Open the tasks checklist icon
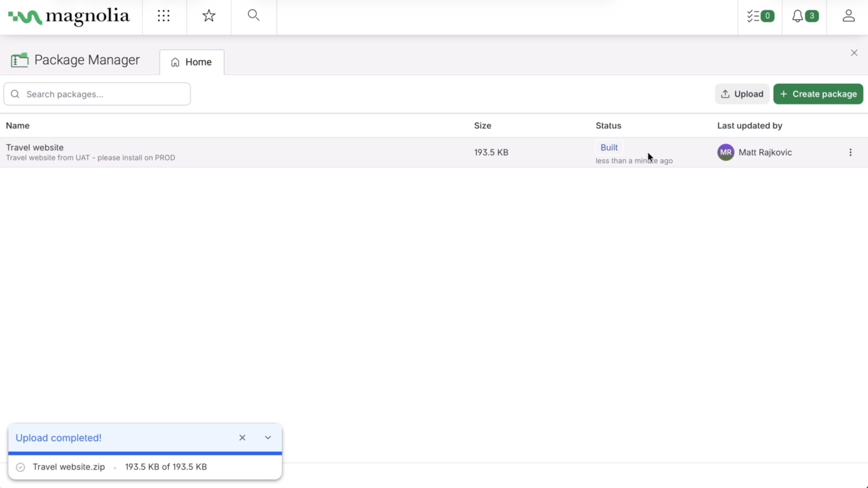The width and height of the screenshot is (868, 488). (x=759, y=16)
